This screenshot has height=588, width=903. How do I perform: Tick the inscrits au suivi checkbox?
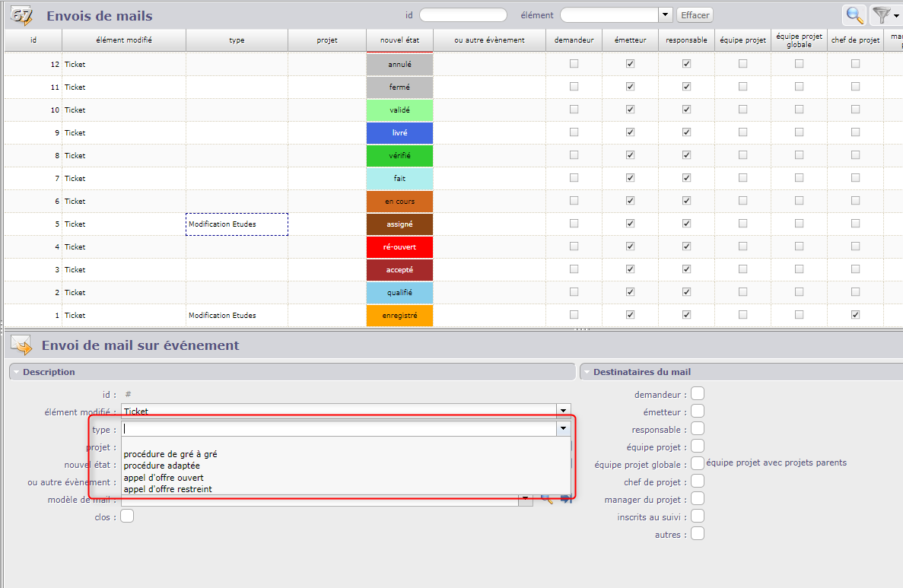(698, 516)
